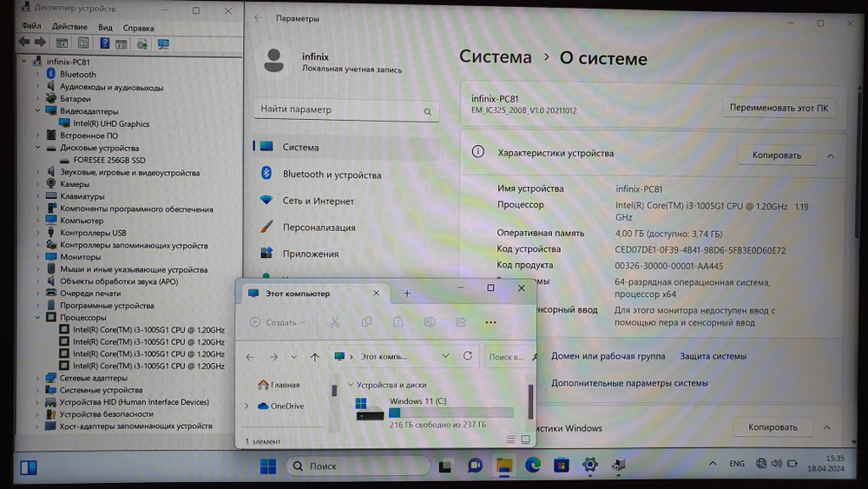Select Windows 11 (C:) drive

coord(435,413)
